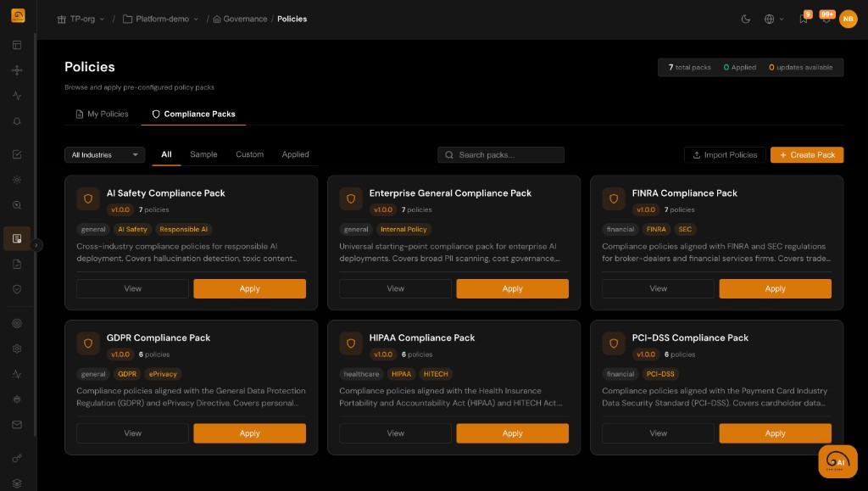
Task: Click the shield Governance icon in the sidebar
Action: (17, 289)
